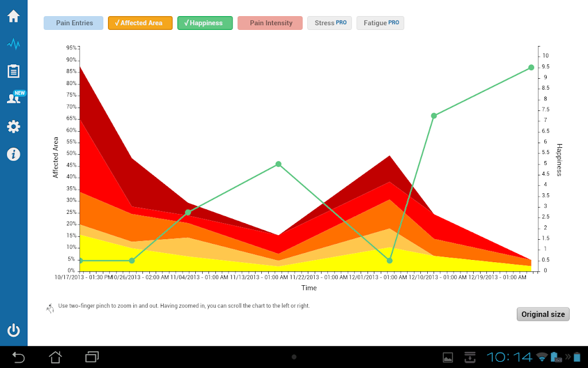Open the info icon in sidebar
This screenshot has height=368, width=588.
tap(14, 154)
